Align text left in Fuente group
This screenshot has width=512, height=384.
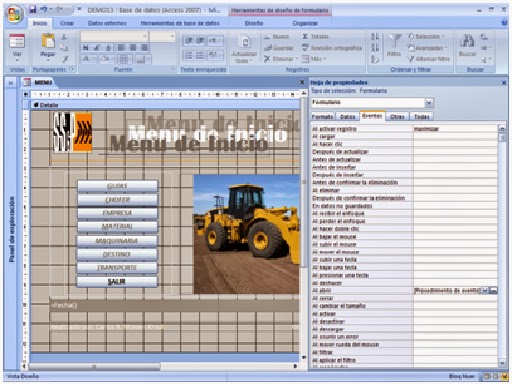click(121, 48)
